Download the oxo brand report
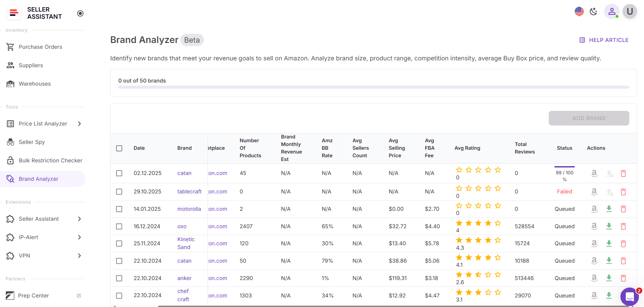This screenshot has width=644, height=307. pyautogui.click(x=609, y=226)
